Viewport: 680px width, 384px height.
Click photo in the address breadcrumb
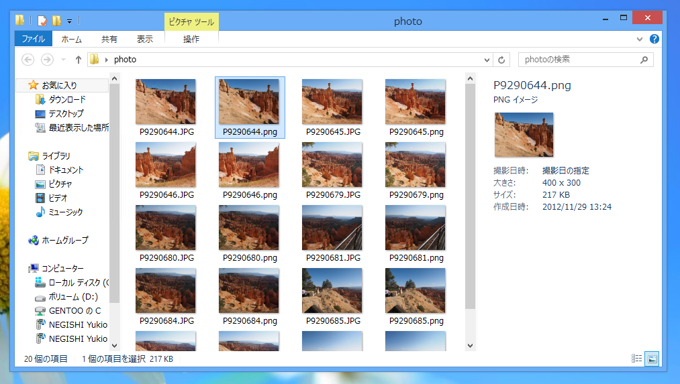click(x=125, y=59)
